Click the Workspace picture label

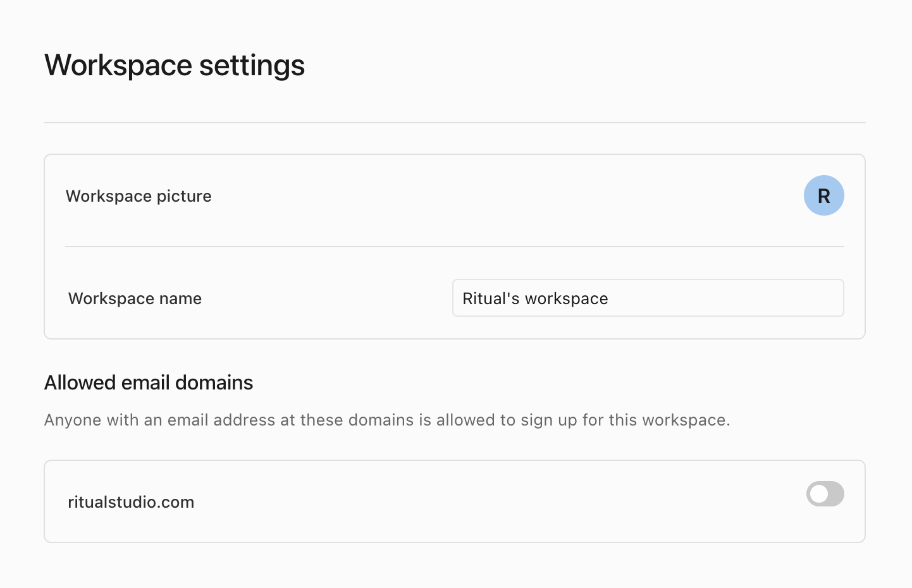(139, 196)
